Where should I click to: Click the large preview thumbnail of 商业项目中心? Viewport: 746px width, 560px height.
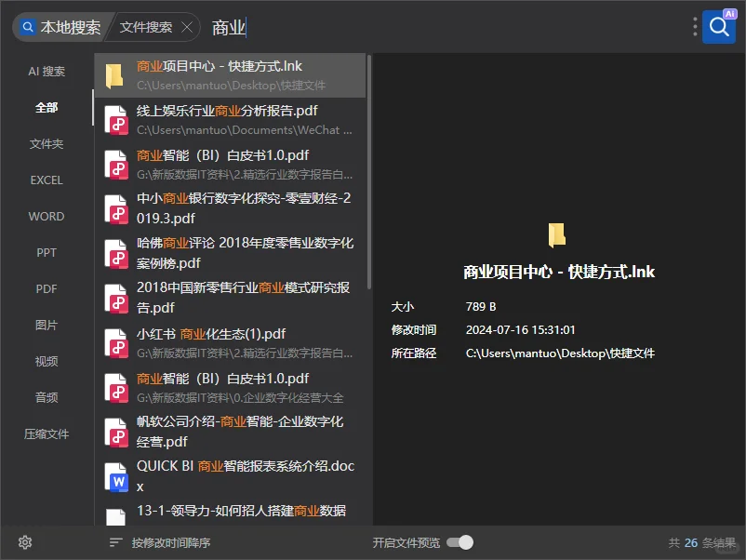(x=556, y=235)
